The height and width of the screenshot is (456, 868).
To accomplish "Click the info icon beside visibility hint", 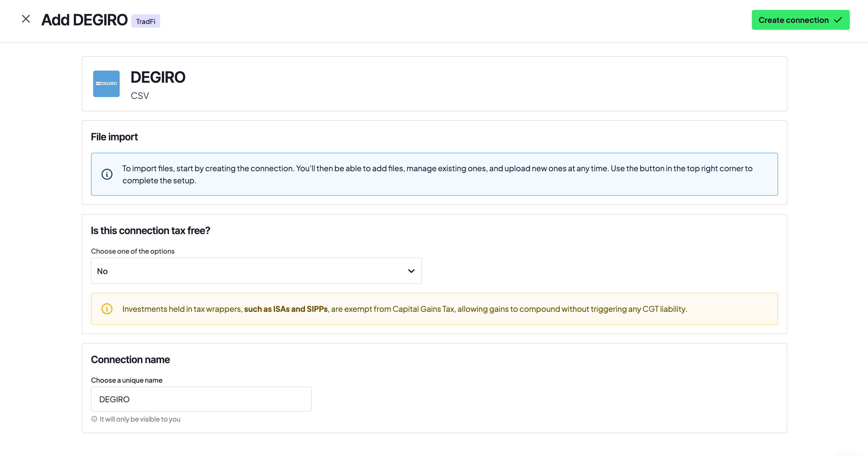I will tap(94, 419).
